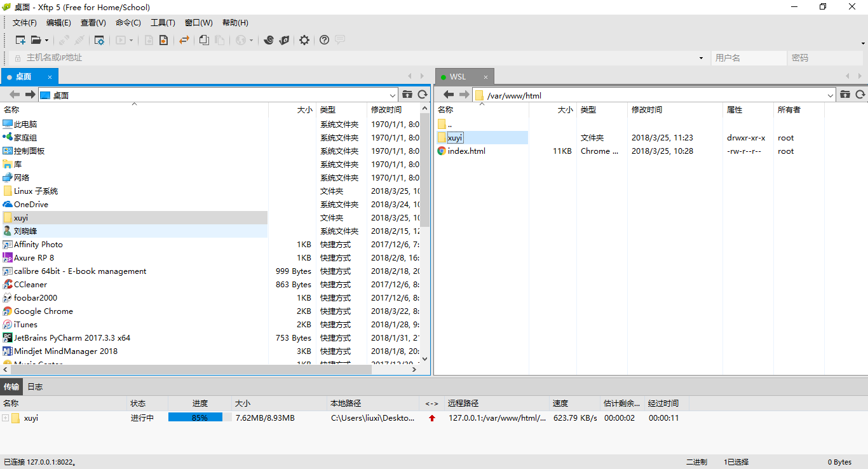868x469 pixels.
Task: Click the Xshell swirl icon in the toolbar
Action: coord(269,40)
